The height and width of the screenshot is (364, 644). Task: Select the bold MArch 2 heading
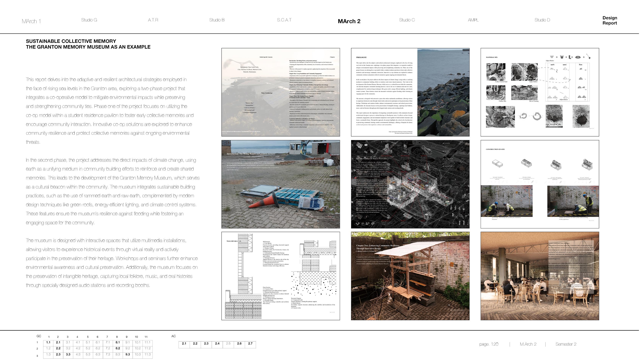[349, 21]
